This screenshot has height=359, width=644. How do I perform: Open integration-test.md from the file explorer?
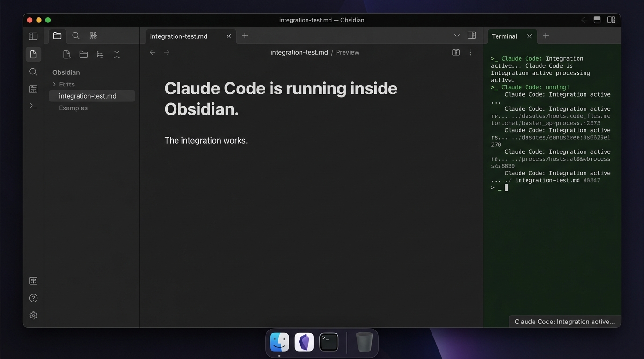88,96
